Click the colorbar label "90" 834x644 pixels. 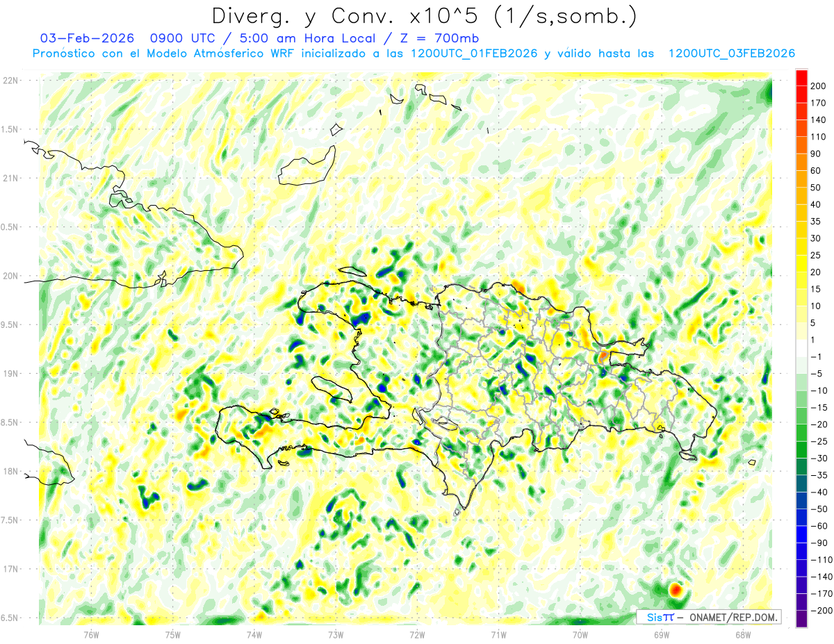(x=816, y=154)
